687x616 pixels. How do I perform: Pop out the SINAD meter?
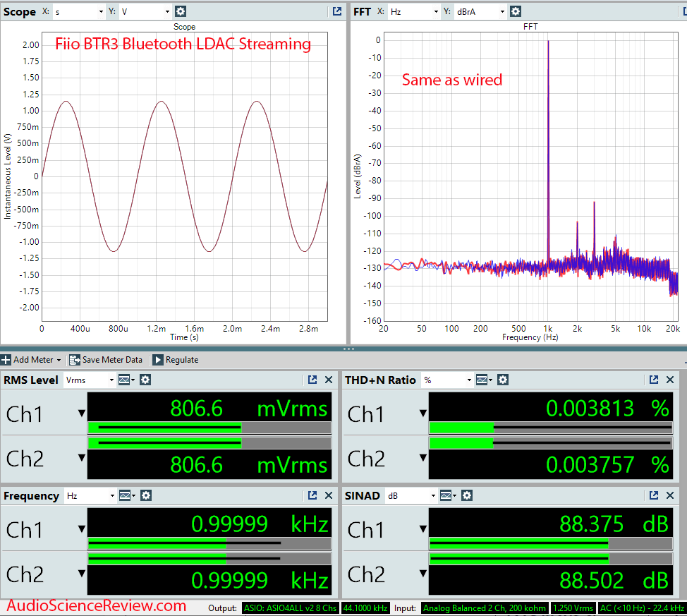pyautogui.click(x=654, y=495)
